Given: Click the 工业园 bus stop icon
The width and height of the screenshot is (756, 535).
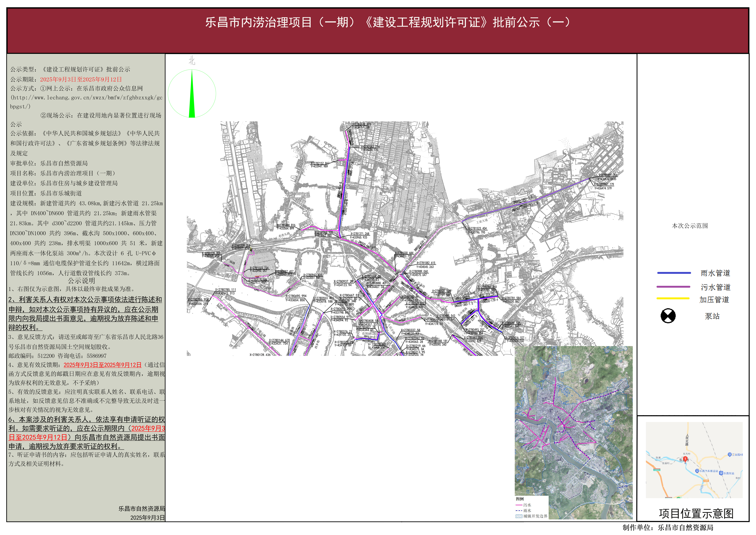Looking at the screenshot, I should 730,455.
